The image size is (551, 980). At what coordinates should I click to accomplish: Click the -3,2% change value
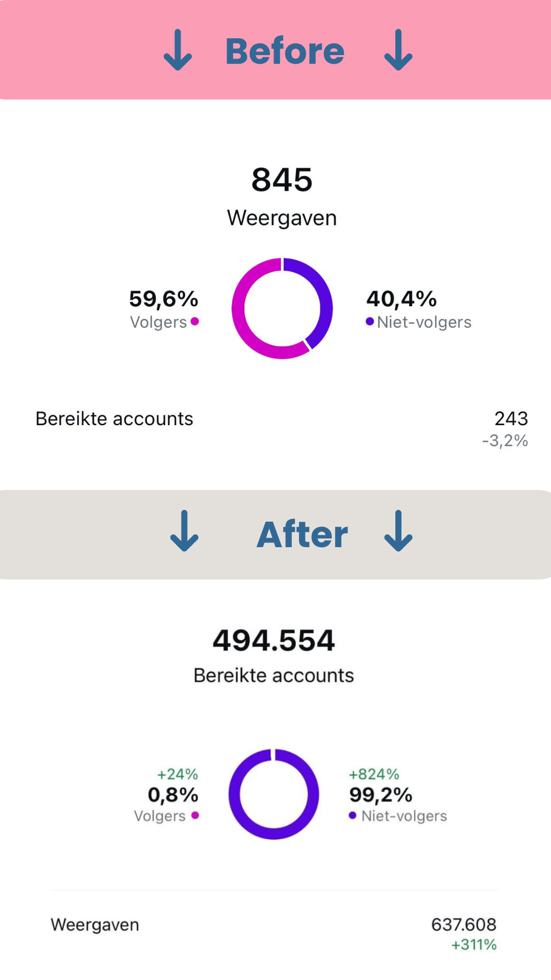pos(505,440)
